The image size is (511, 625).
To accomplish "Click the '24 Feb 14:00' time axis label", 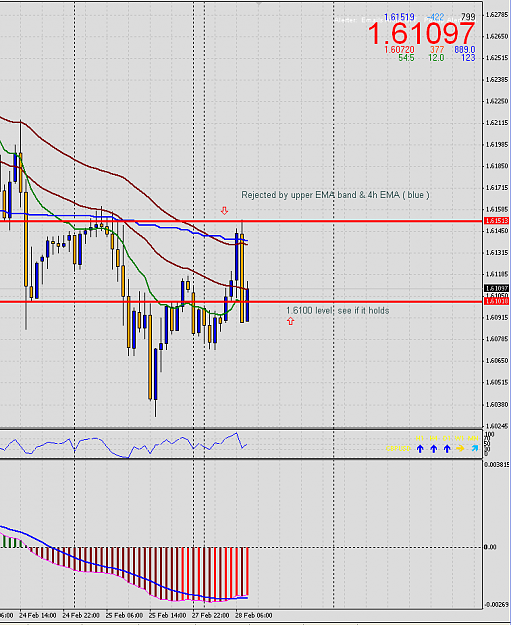I will (37, 615).
